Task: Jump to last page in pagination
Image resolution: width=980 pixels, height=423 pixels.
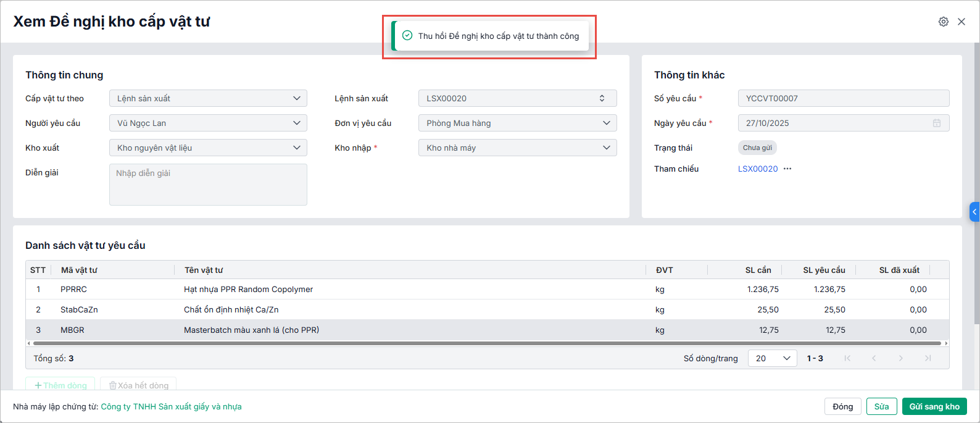Action: coord(928,358)
